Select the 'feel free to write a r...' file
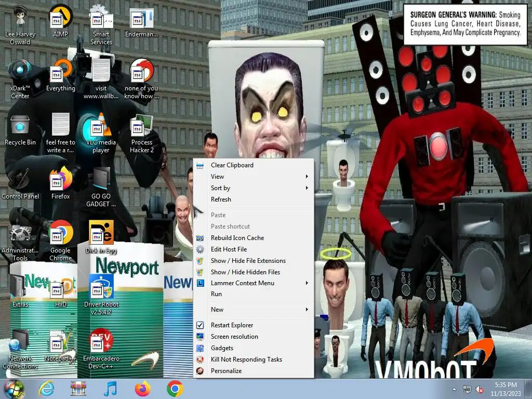 pos(60,134)
